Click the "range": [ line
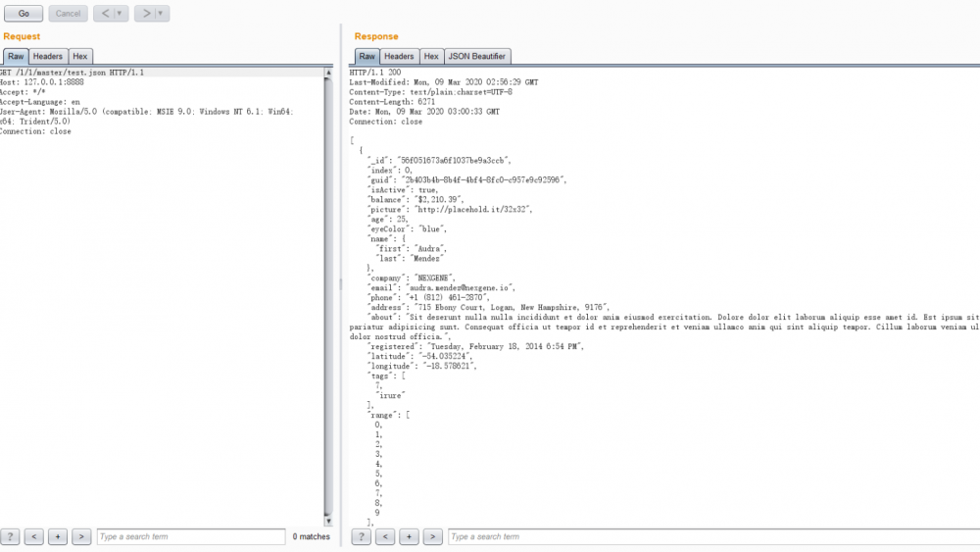The width and height of the screenshot is (980, 552). [x=389, y=415]
